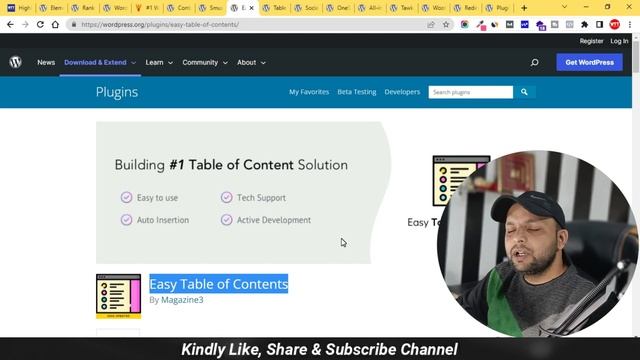
Task: Click the Register link
Action: click(591, 41)
